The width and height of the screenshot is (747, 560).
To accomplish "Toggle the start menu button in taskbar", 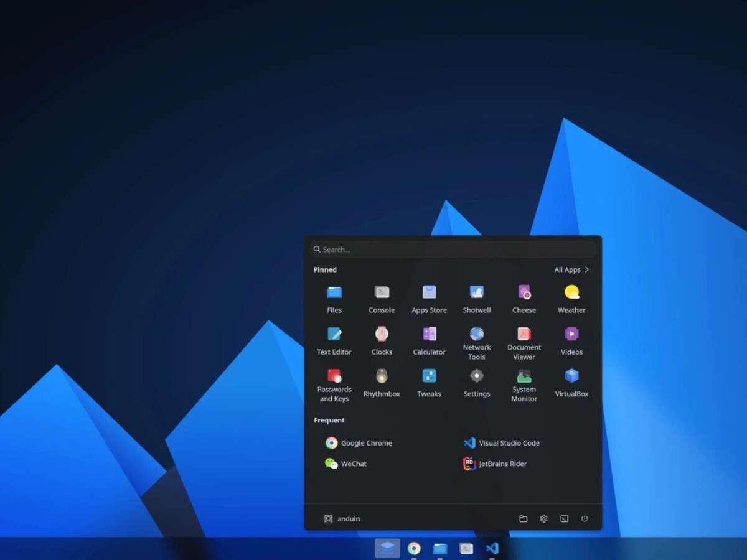I will 387,548.
